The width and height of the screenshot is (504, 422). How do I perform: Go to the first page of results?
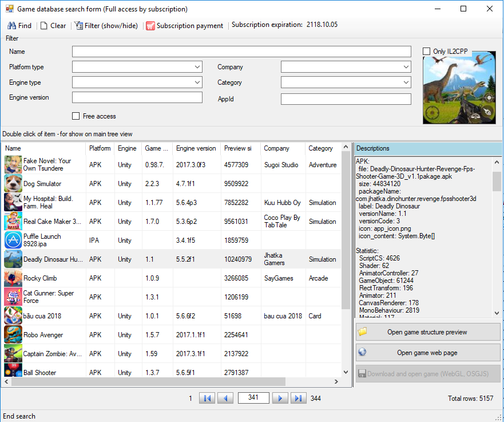pyautogui.click(x=207, y=399)
